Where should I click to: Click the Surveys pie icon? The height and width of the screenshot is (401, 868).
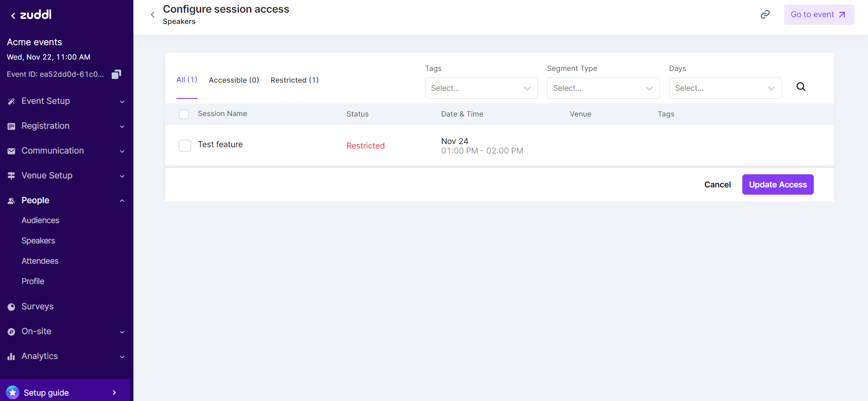coord(11,307)
